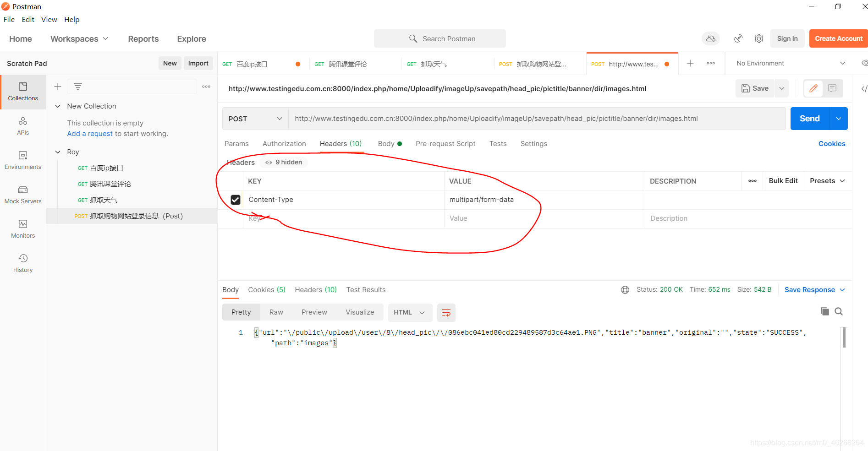This screenshot has height=451, width=868.
Task: Click the Save button
Action: tap(755, 88)
